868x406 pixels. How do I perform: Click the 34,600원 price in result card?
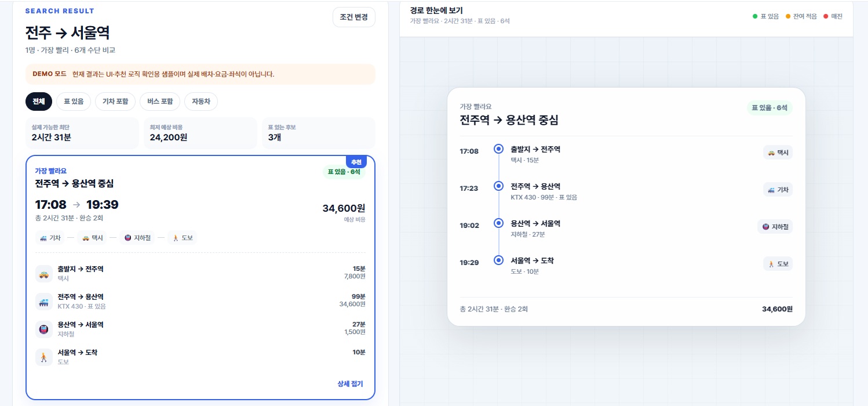tap(344, 208)
